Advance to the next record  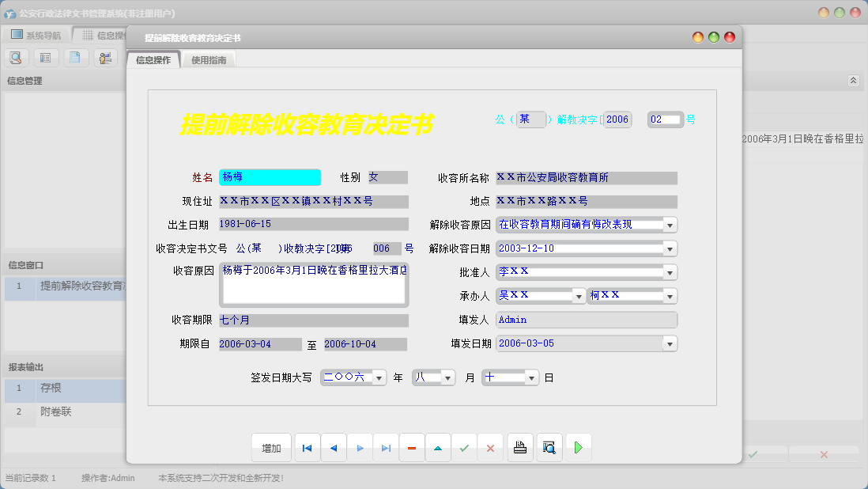360,448
